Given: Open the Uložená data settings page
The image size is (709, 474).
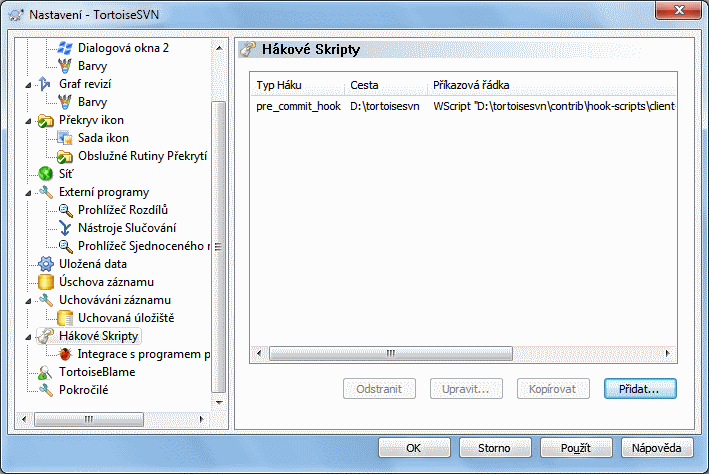Looking at the screenshot, I should pyautogui.click(x=93, y=264).
